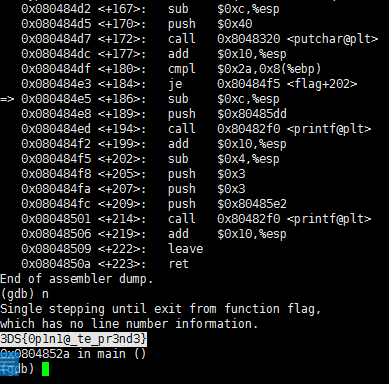Click the address 0x080484e5 at the current instruction
The width and height of the screenshot is (389, 384).
point(56,99)
